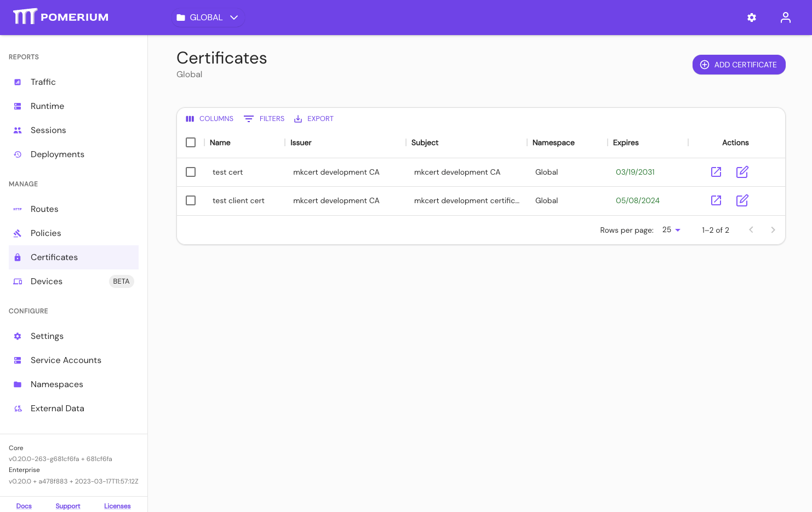The height and width of the screenshot is (512, 812).
Task: View the Deployments section
Action: [57, 154]
